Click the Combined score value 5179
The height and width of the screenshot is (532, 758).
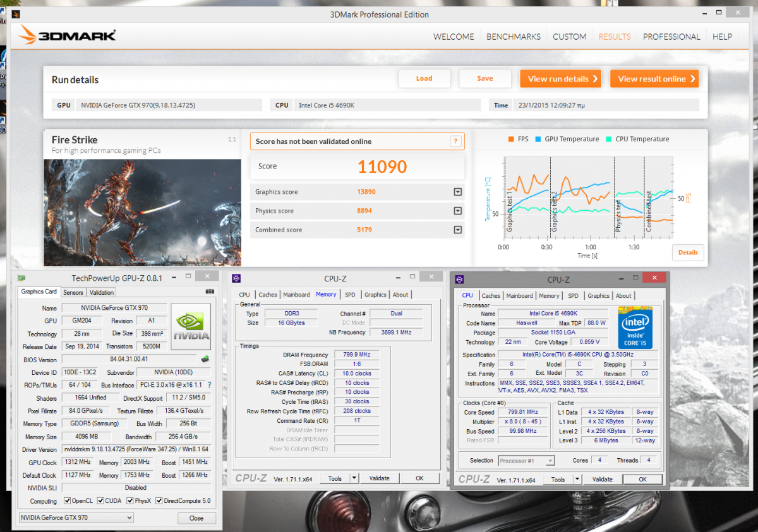(364, 230)
